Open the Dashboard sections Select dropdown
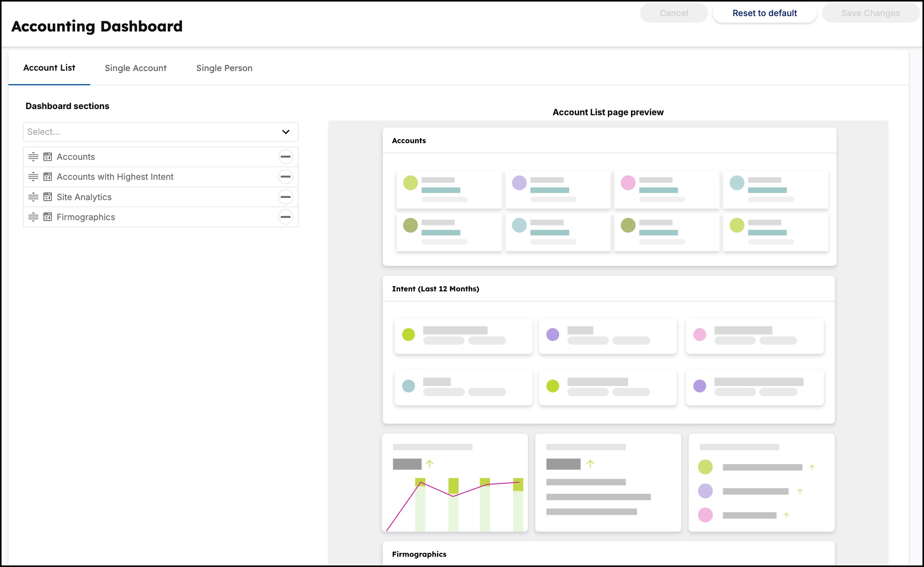 (x=161, y=132)
